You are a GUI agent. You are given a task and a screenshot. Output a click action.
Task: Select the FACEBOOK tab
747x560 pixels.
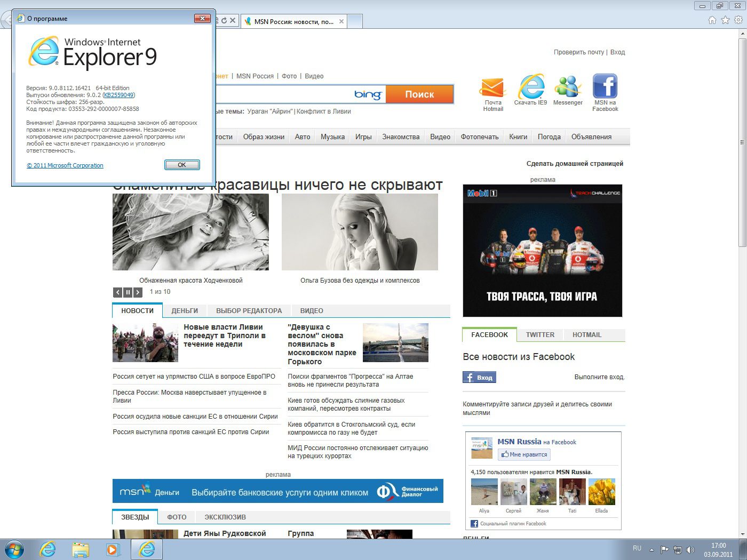coord(489,335)
